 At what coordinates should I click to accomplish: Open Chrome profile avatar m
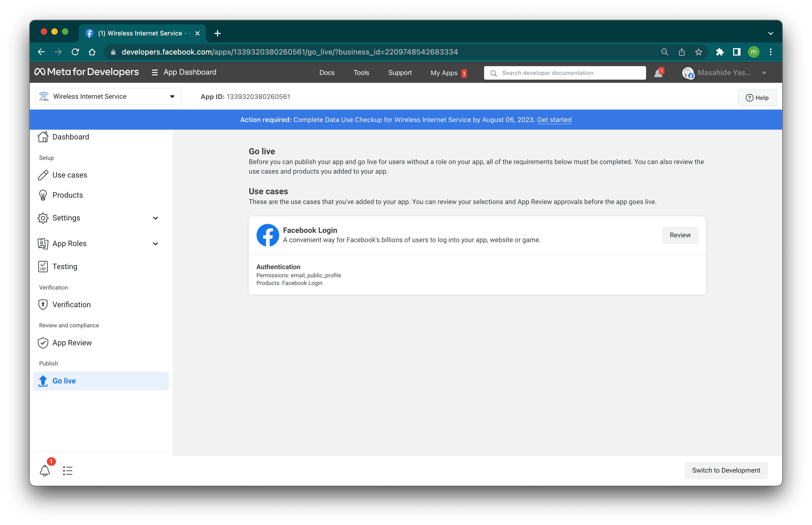pyautogui.click(x=753, y=52)
